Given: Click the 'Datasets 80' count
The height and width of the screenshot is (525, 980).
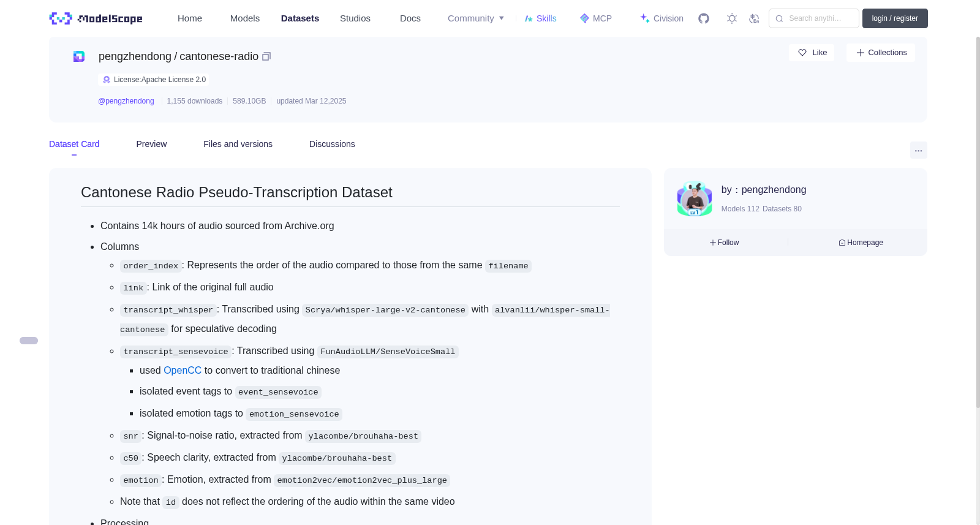Looking at the screenshot, I should click(782, 209).
